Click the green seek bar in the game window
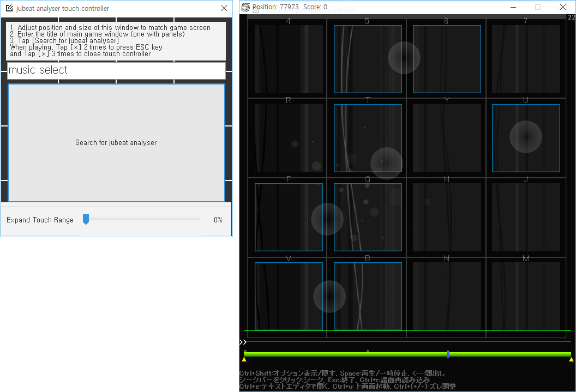Image resolution: width=576 pixels, height=392 pixels. coord(407,354)
